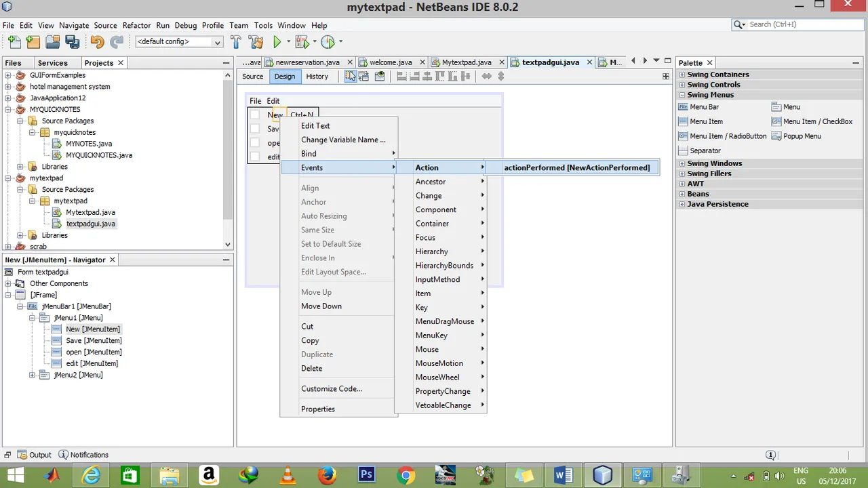
Task: Click the Clean and Build Project icon
Action: [256, 42]
